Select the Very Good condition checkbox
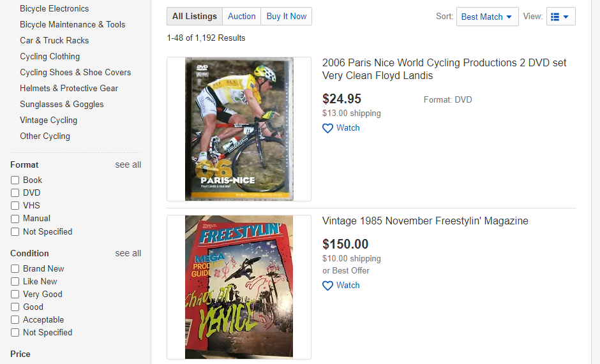The image size is (600, 364). 15,295
